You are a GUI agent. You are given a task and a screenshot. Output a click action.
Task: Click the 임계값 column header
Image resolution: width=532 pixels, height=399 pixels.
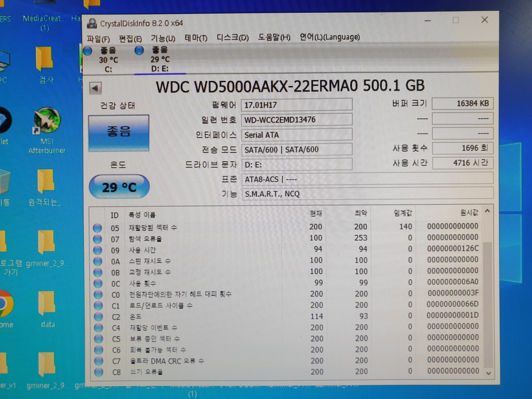[x=403, y=213]
